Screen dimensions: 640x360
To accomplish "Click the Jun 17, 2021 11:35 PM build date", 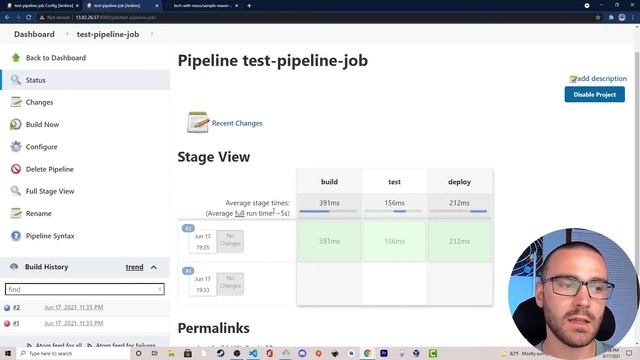I will [73, 307].
